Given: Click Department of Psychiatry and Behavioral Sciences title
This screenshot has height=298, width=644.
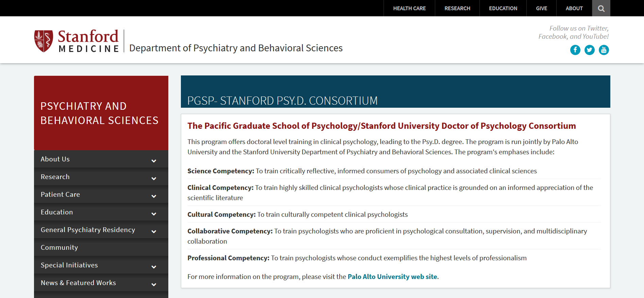Looking at the screenshot, I should click(236, 48).
